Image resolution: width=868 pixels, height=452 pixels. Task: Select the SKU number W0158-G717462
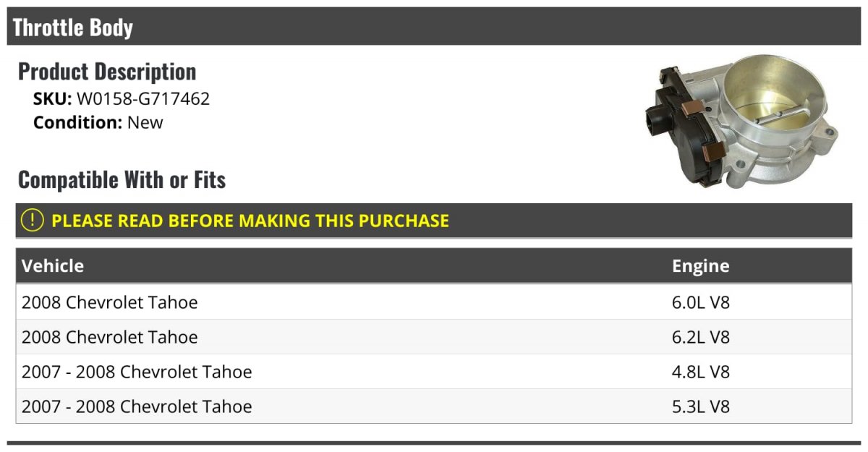pos(143,99)
